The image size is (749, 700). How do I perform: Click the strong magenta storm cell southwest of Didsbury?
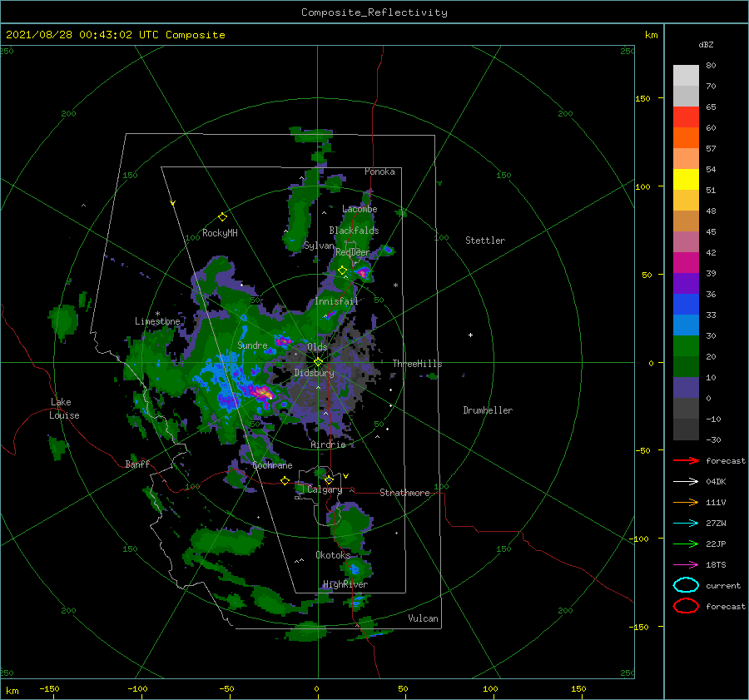tap(260, 393)
